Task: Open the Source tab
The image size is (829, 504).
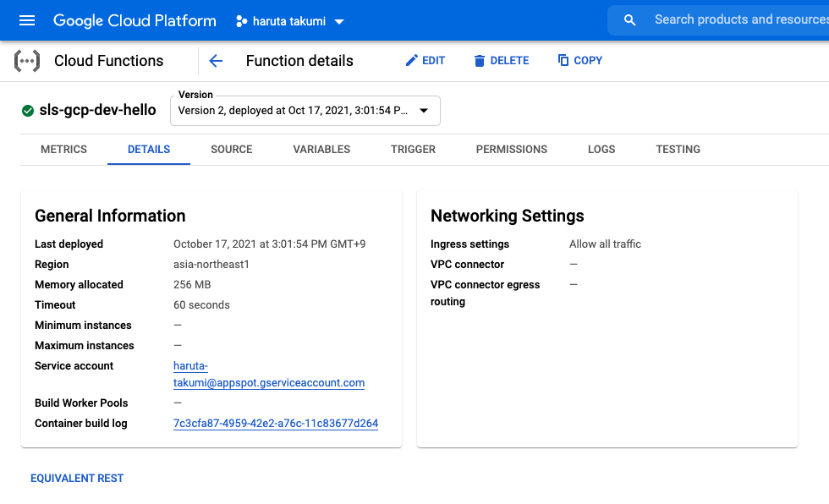Action: tap(232, 150)
